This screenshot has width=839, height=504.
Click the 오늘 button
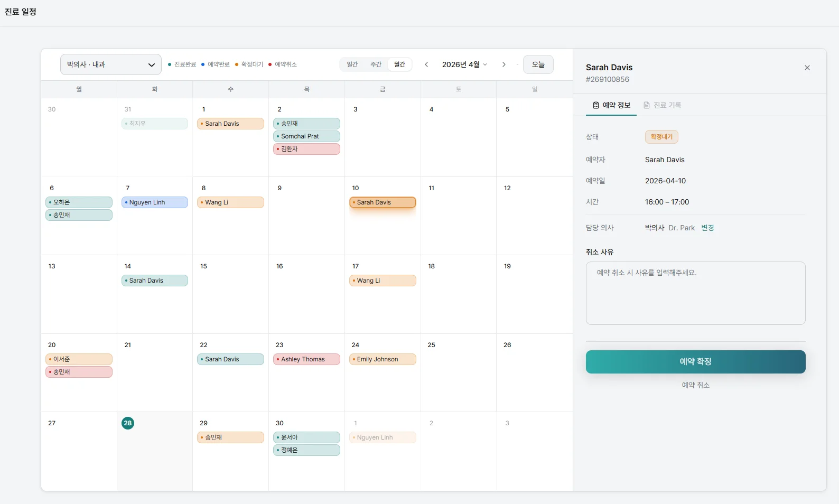538,64
